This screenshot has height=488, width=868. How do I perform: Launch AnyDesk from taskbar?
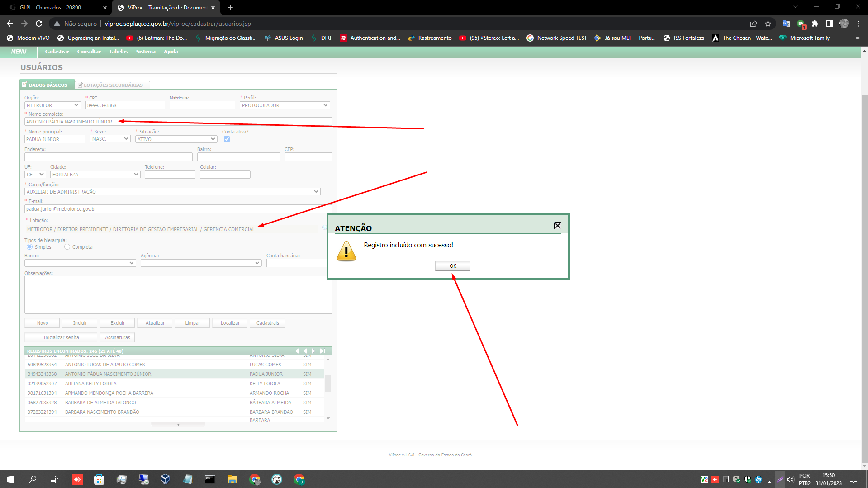[x=77, y=479]
